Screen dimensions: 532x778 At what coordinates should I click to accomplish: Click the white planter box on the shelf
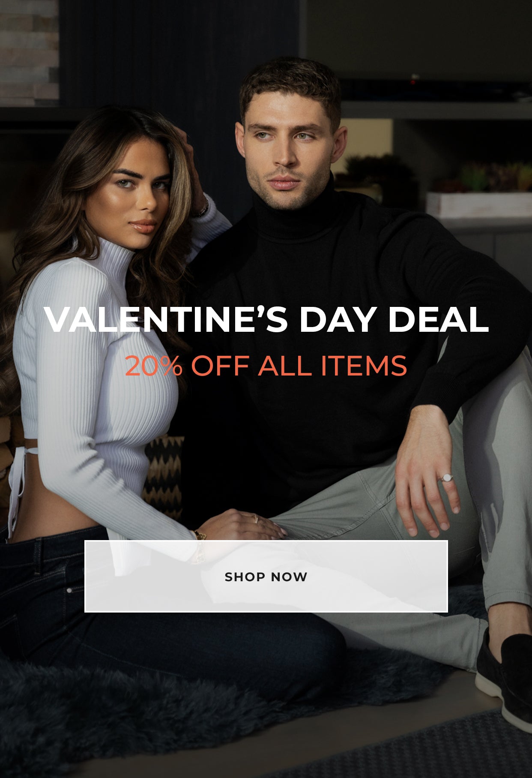479,205
